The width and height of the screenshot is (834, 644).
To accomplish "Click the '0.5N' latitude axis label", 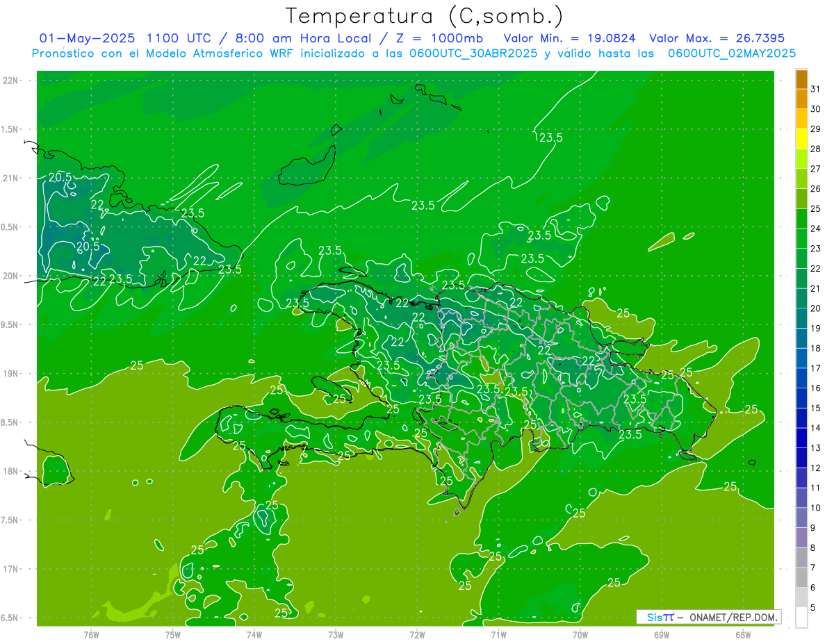I will (10, 228).
